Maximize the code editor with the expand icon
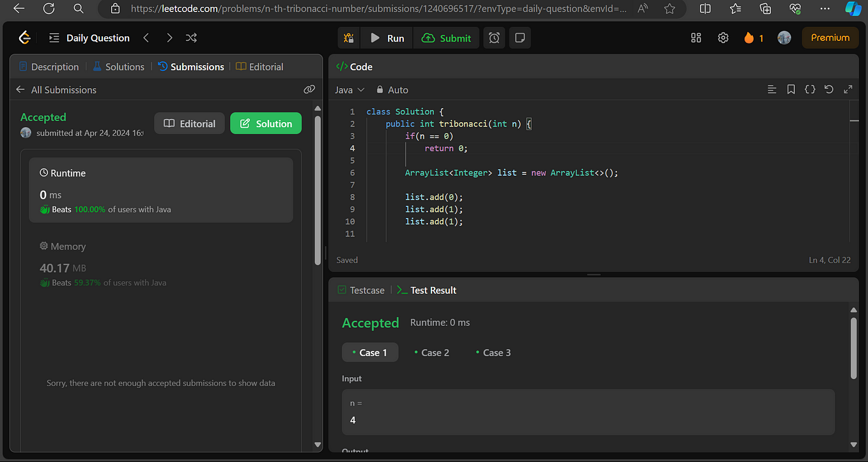 point(848,89)
